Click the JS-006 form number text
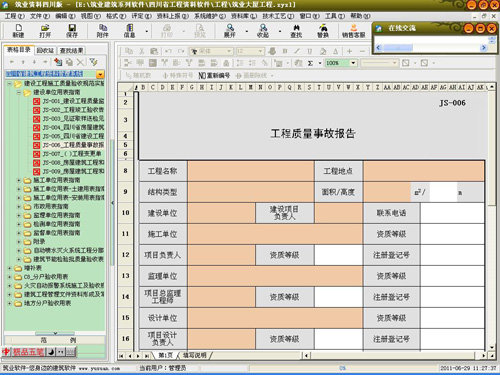The width and height of the screenshot is (500, 375). (x=452, y=103)
